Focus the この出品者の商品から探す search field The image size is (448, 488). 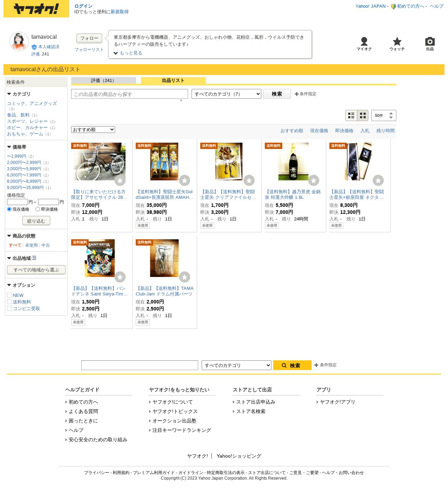[129, 94]
